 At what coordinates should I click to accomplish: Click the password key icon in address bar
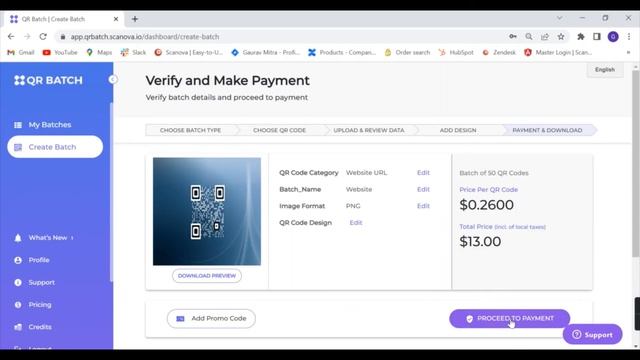[x=513, y=37]
